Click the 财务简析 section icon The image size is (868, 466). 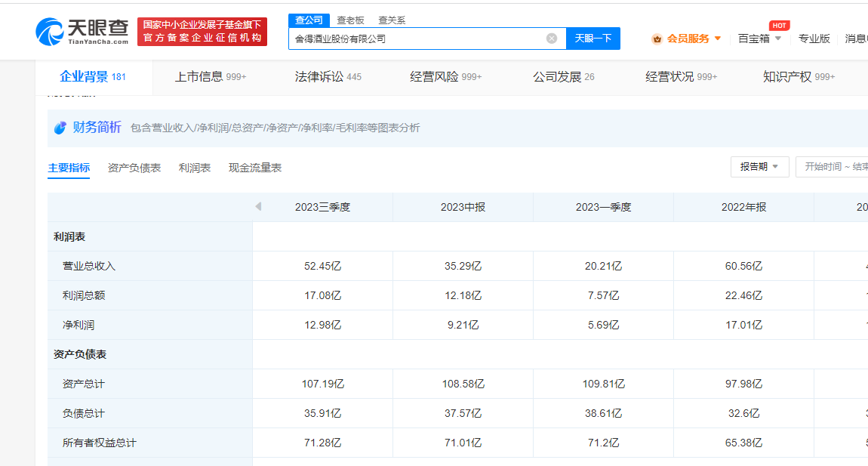pos(60,128)
